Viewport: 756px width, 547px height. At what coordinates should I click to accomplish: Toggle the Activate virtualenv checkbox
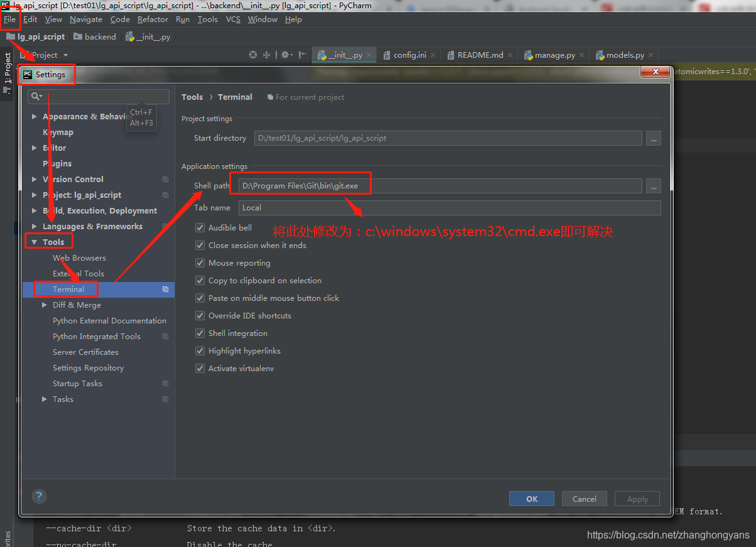[200, 369]
